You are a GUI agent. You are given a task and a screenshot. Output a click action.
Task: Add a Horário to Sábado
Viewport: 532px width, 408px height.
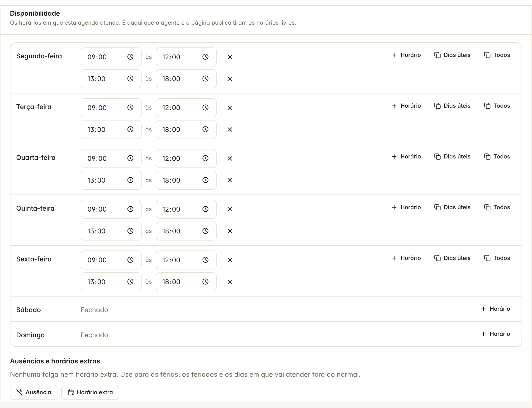tap(495, 309)
